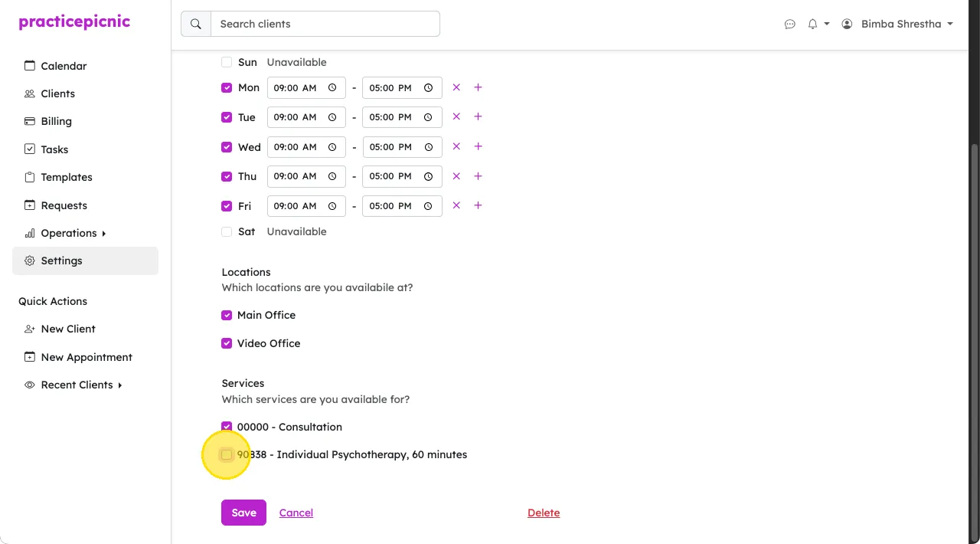The width and height of the screenshot is (980, 544).
Task: Focus the Search clients field
Action: click(325, 24)
